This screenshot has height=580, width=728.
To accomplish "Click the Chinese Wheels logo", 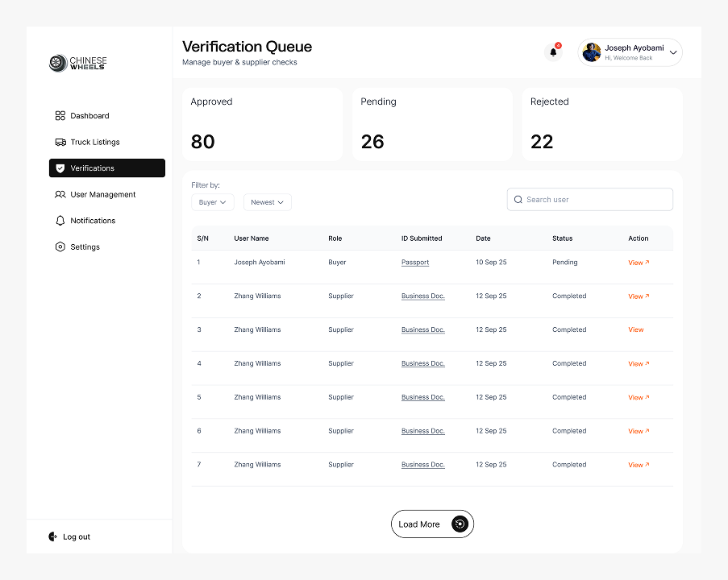I will (78, 63).
